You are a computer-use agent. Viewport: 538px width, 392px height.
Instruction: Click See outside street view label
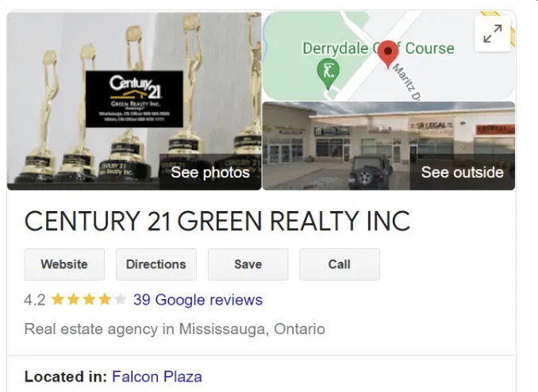pos(462,172)
